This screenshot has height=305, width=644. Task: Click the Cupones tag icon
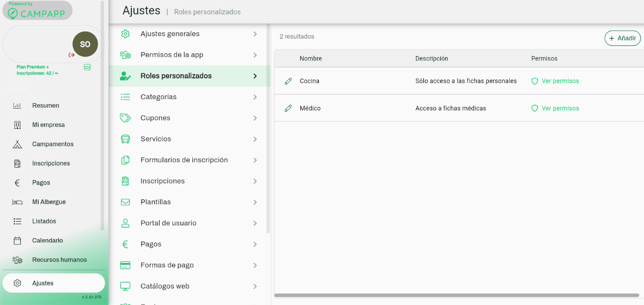pyautogui.click(x=125, y=118)
